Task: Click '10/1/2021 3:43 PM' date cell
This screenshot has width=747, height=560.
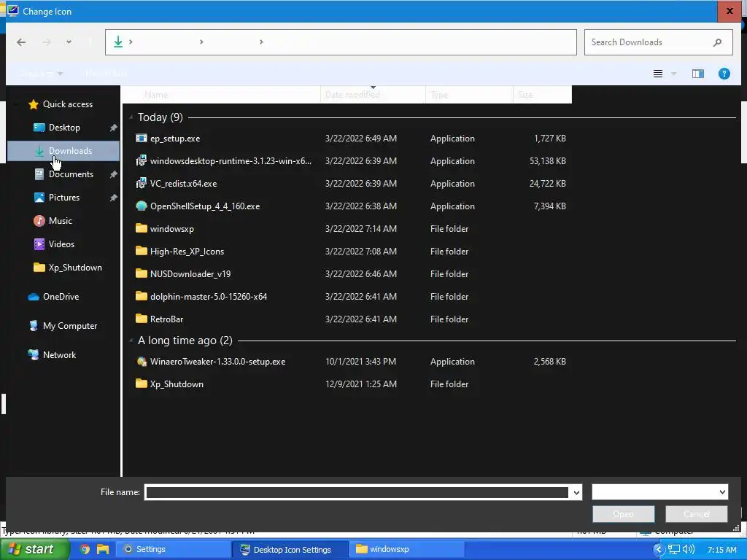Action: [x=360, y=362]
